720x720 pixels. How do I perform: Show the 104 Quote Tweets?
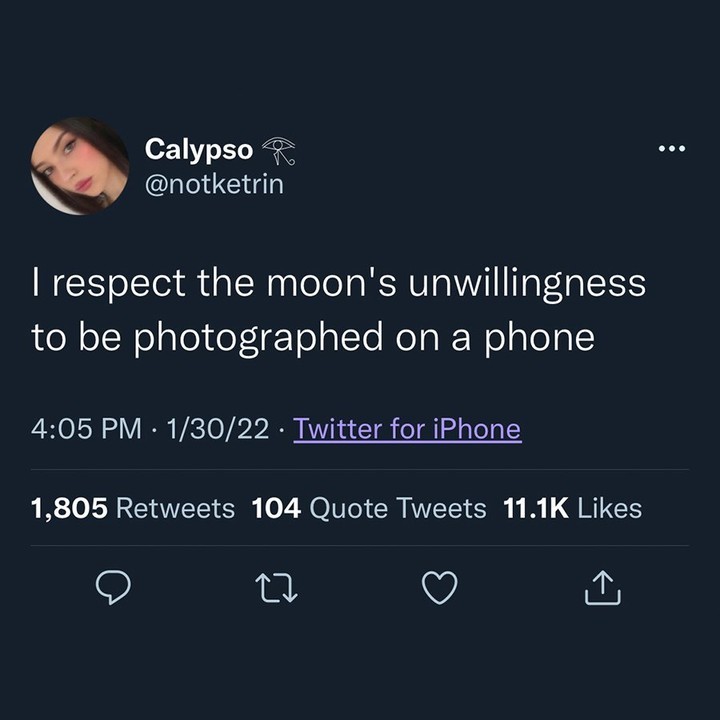369,508
